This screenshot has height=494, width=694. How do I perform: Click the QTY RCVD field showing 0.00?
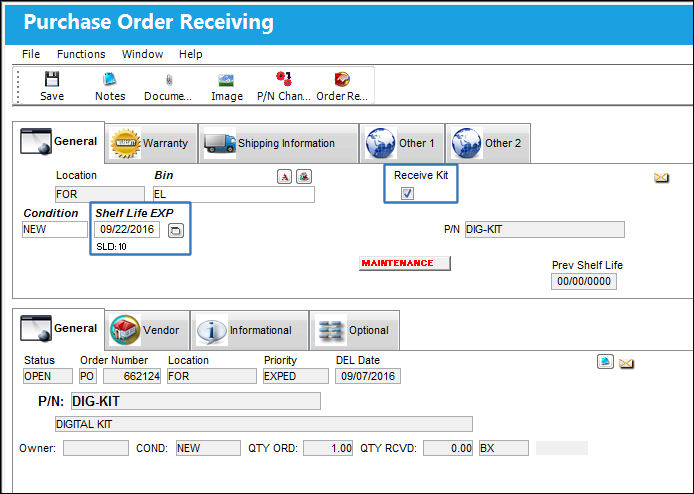(x=448, y=448)
